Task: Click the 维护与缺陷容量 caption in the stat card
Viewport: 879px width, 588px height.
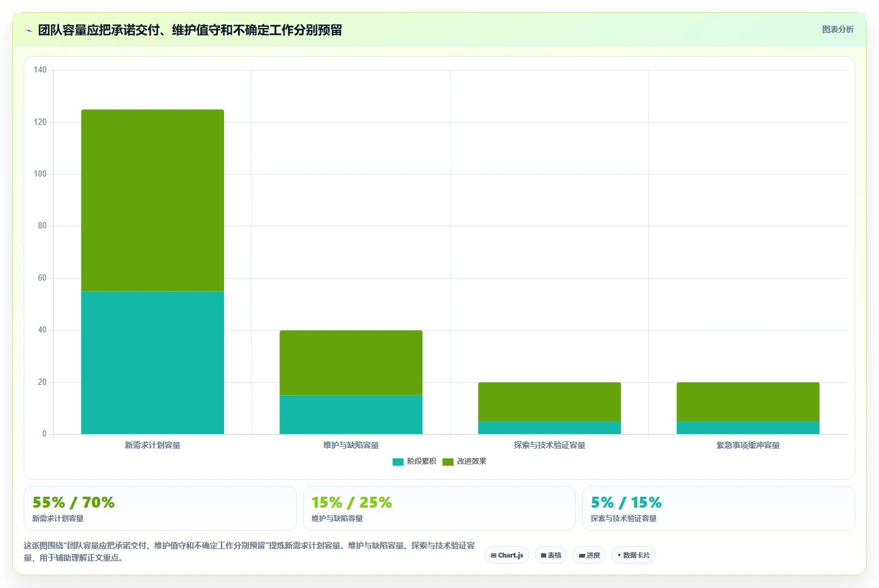Action: pyautogui.click(x=337, y=519)
